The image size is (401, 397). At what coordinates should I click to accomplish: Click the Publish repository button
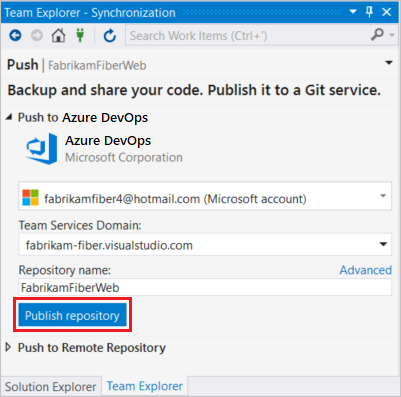click(72, 315)
